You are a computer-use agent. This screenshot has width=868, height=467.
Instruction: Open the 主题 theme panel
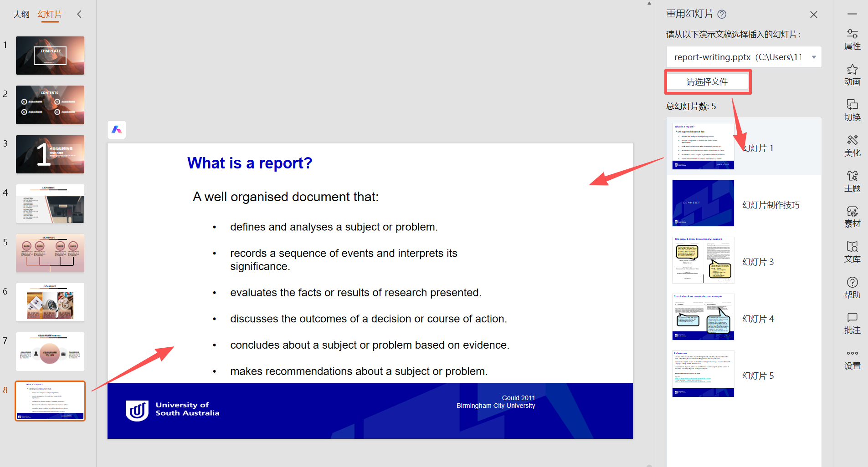click(852, 182)
